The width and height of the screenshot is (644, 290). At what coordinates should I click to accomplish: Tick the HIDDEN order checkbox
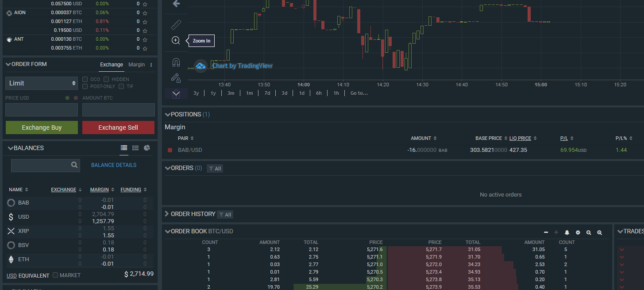[106, 79]
